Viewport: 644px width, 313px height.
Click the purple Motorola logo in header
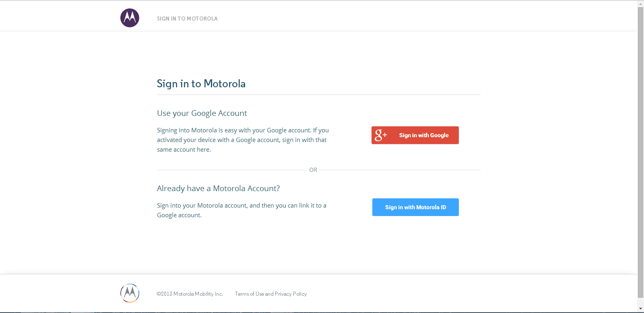(130, 18)
